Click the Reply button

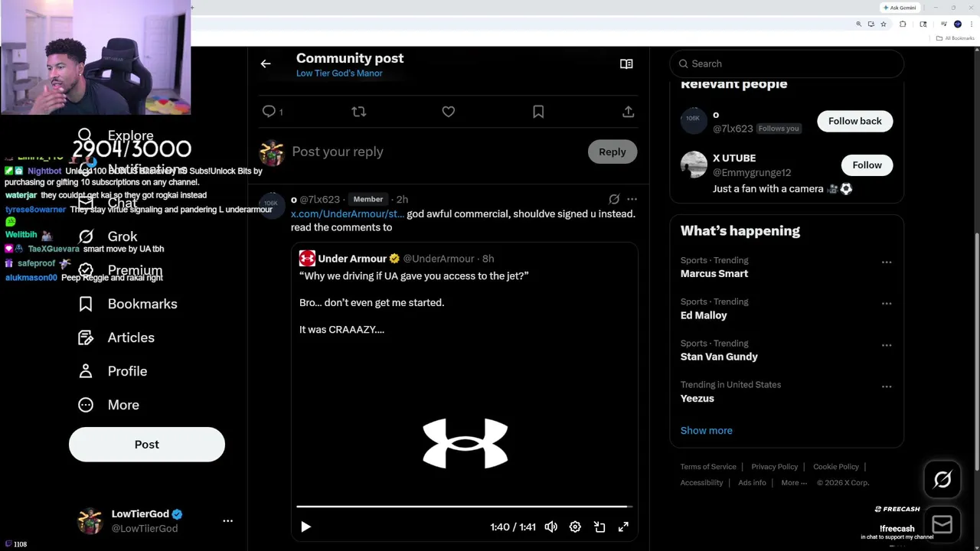tap(612, 152)
